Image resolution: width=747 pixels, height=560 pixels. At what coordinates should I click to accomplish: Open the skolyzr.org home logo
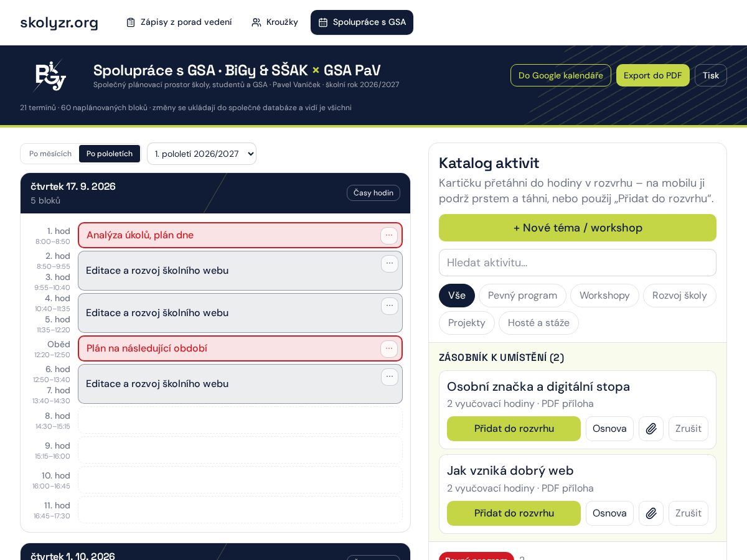59,22
